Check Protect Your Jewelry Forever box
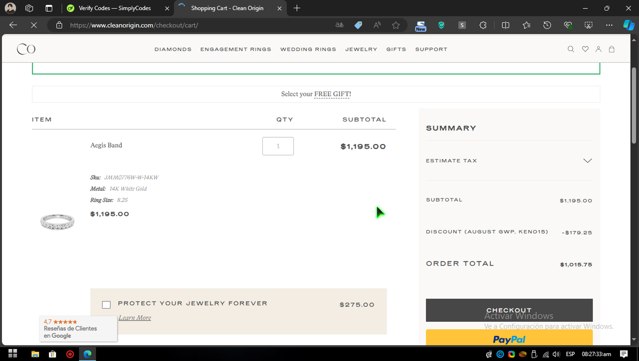 pos(106,304)
